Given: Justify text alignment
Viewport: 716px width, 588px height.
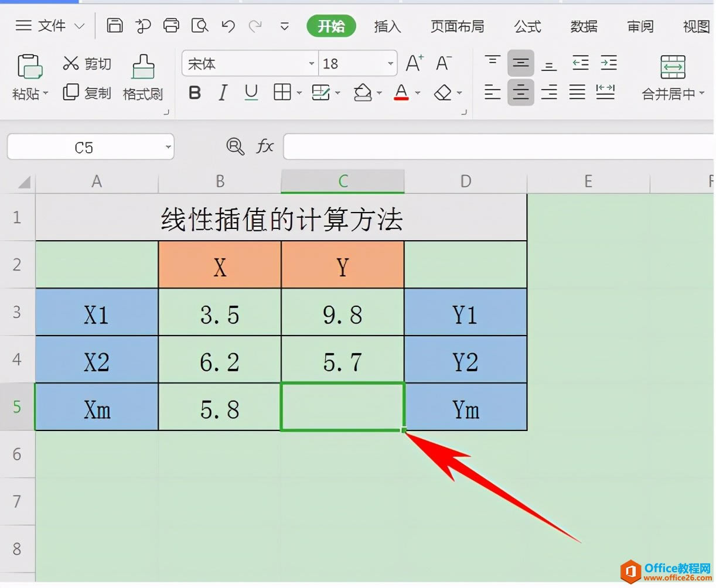Looking at the screenshot, I should (578, 92).
